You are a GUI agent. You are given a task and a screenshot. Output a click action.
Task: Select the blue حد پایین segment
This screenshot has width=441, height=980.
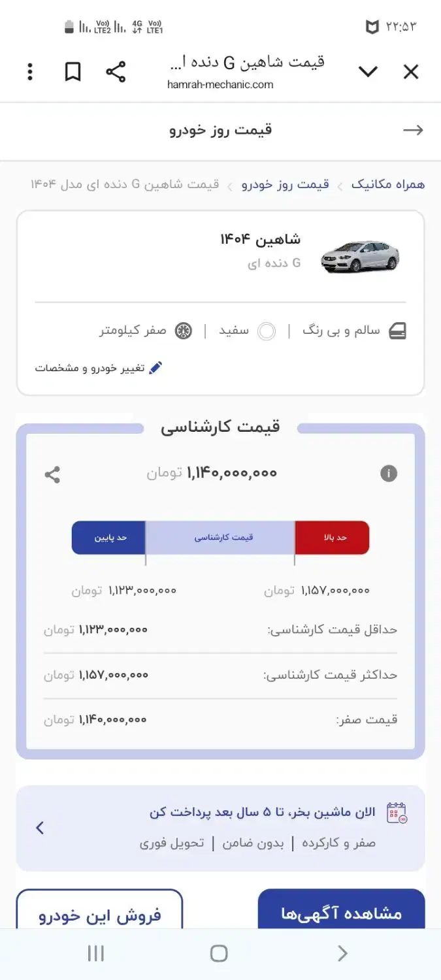coord(108,538)
